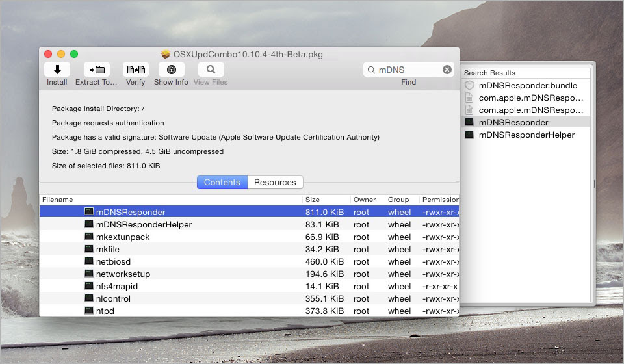Select mDNSResponder in Search Results
This screenshot has height=364, width=624.
(x=513, y=123)
